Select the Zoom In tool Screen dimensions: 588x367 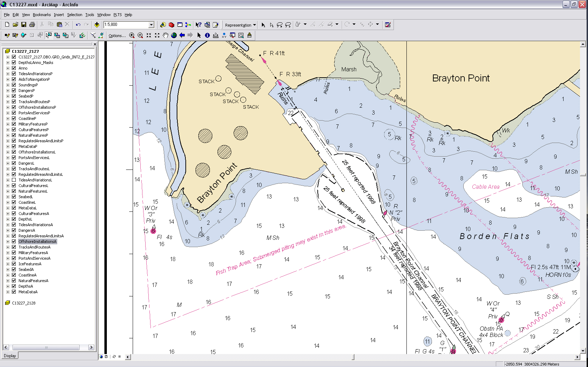click(133, 35)
